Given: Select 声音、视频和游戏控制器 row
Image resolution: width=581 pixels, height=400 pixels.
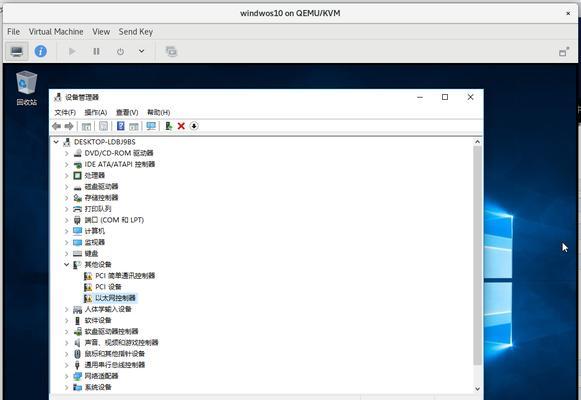Looking at the screenshot, I should (x=121, y=342).
